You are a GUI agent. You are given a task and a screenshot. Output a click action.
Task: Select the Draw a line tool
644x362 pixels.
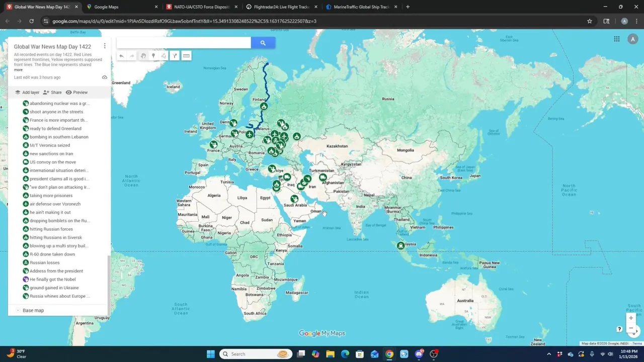point(164,56)
